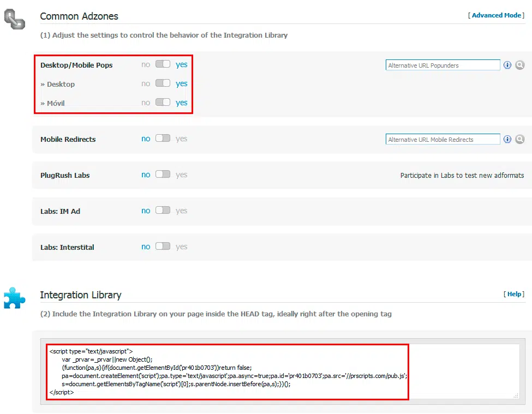Click 'Participate in Labs to test new adformats'
This screenshot has width=532, height=414.
(462, 175)
